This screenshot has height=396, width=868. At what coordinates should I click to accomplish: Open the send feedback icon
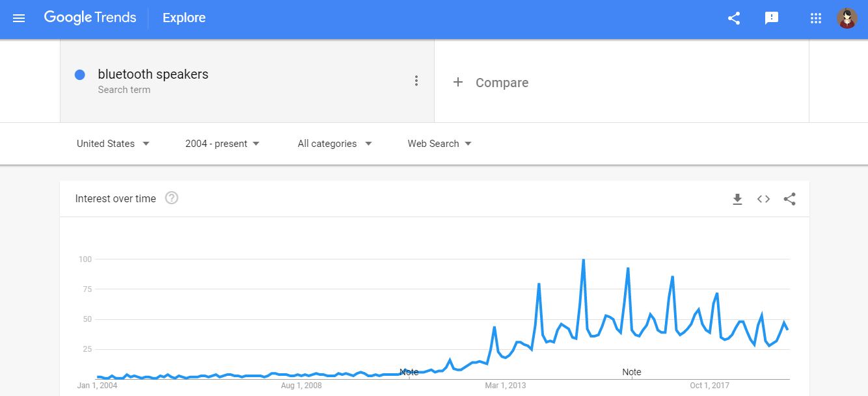click(x=772, y=18)
